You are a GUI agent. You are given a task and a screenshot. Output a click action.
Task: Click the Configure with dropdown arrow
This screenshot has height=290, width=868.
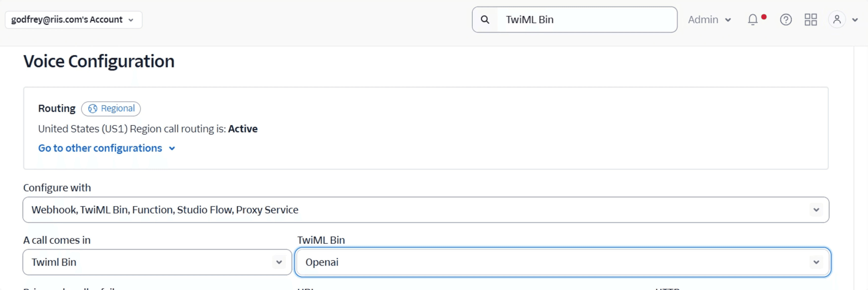pos(816,210)
